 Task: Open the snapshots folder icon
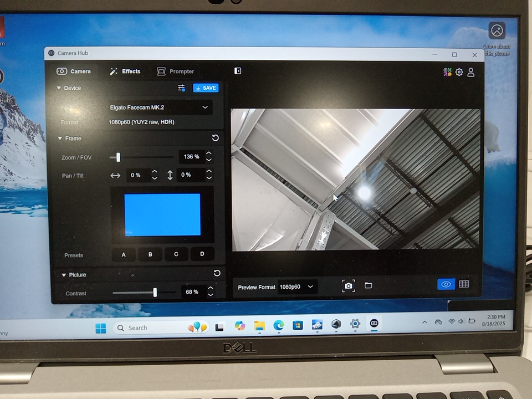coord(368,285)
